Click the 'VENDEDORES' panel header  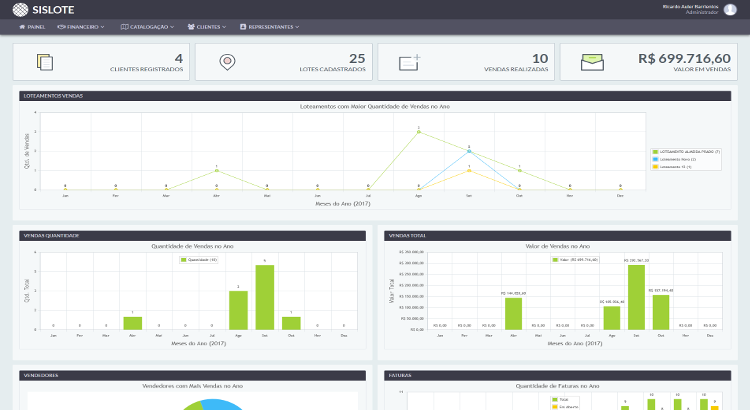(x=192, y=375)
